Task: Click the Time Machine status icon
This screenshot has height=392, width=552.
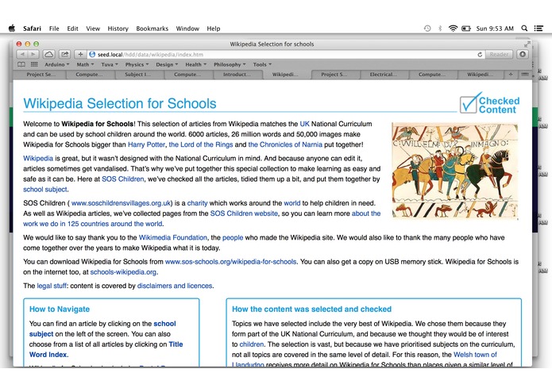Action: (x=427, y=29)
